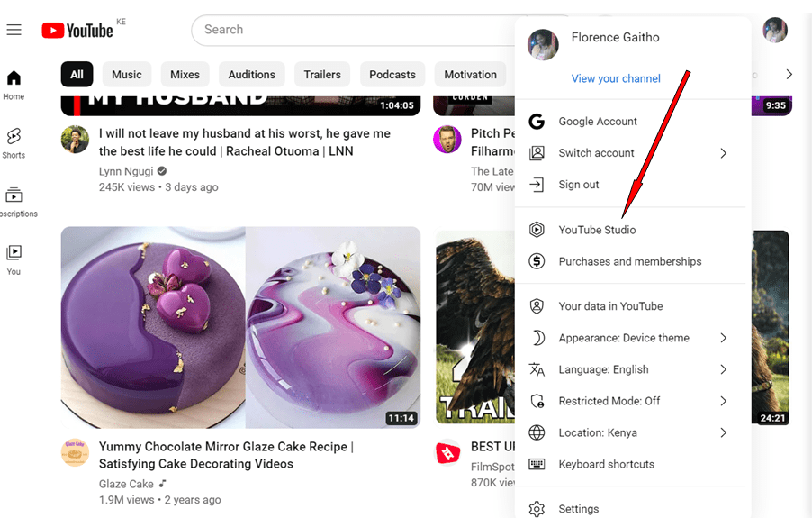
Task: Click the profile avatar at top right
Action: point(775,30)
